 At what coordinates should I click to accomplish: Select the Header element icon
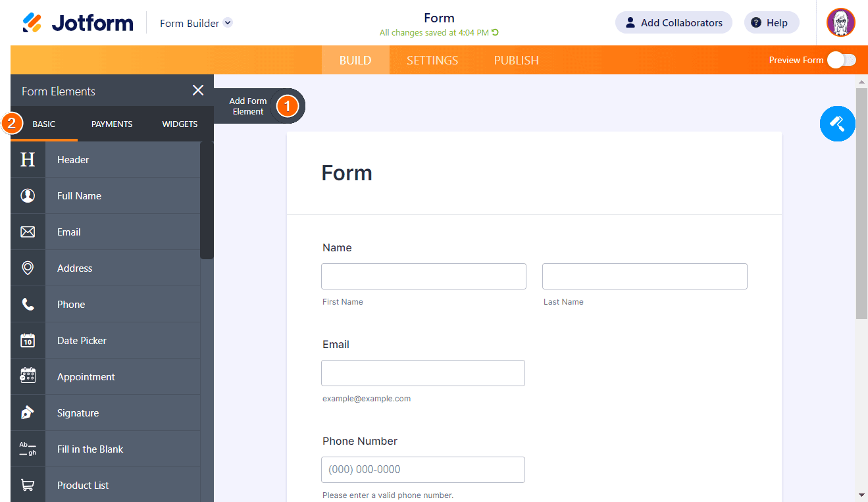click(28, 159)
